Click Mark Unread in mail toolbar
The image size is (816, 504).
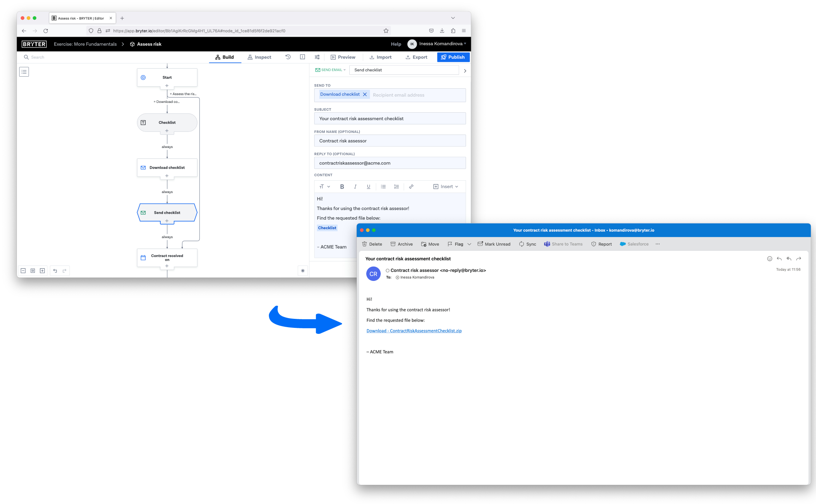494,244
